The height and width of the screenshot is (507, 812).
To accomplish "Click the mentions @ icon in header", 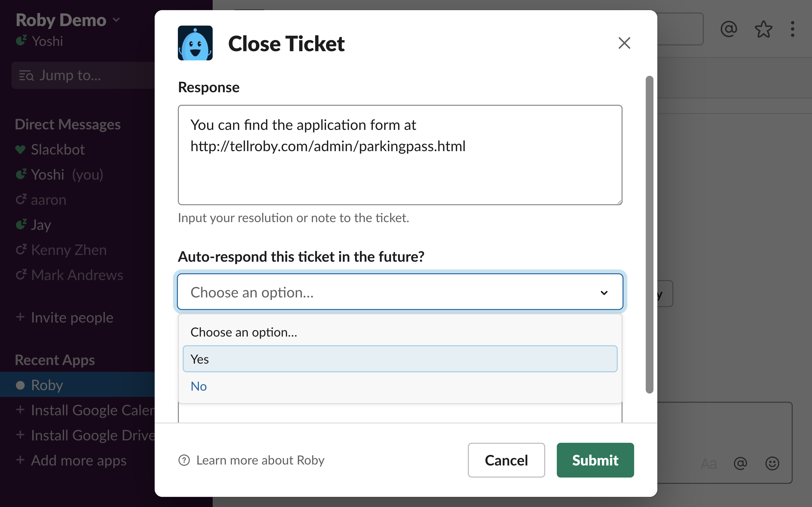I will click(x=728, y=29).
